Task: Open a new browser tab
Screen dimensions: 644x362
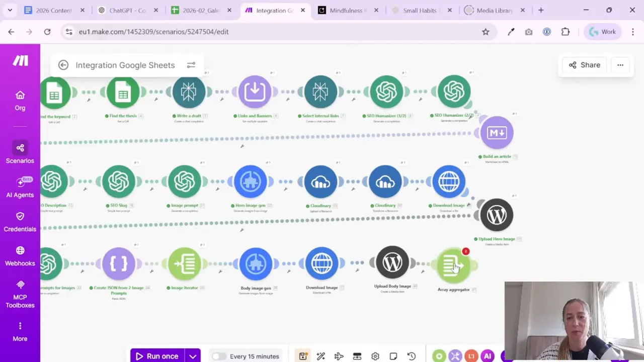Action: tap(541, 10)
